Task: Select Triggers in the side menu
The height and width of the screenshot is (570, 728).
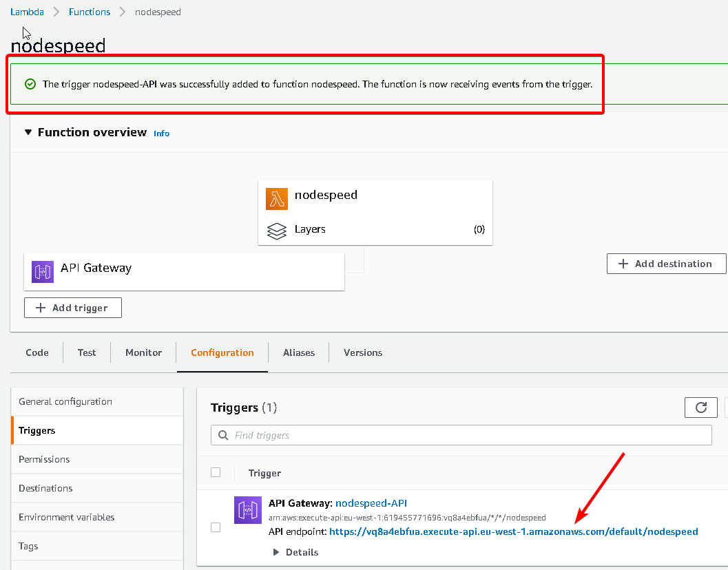Action: 97,430
